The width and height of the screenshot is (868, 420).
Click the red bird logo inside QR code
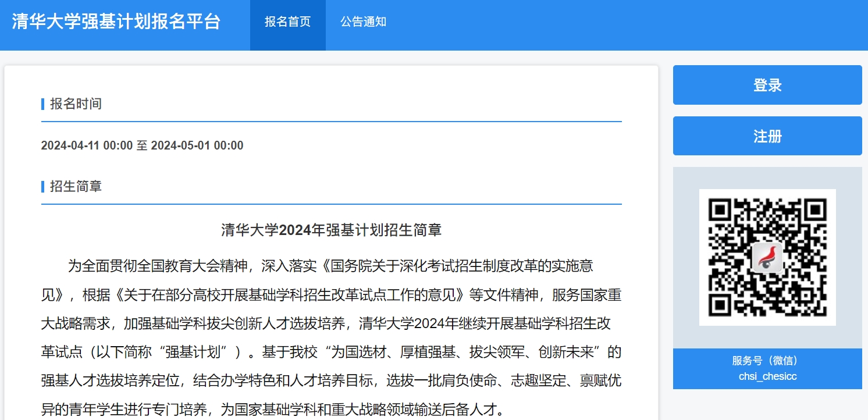point(767,257)
